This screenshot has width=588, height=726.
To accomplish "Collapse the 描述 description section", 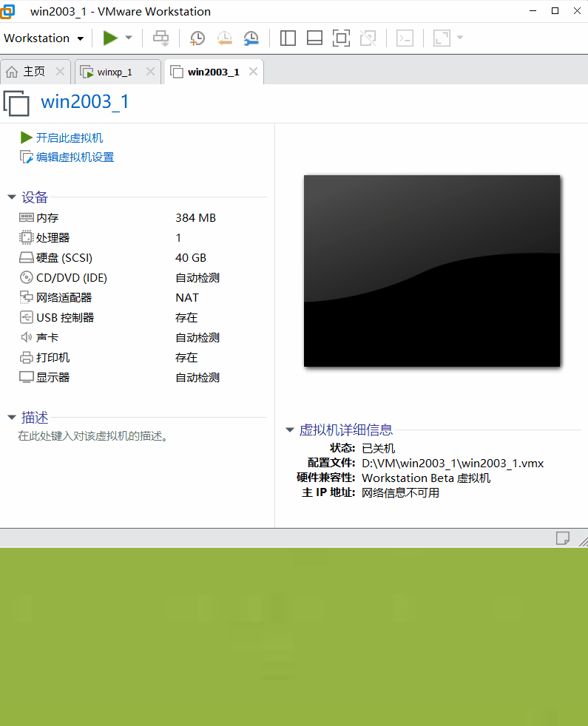I will coord(12,418).
